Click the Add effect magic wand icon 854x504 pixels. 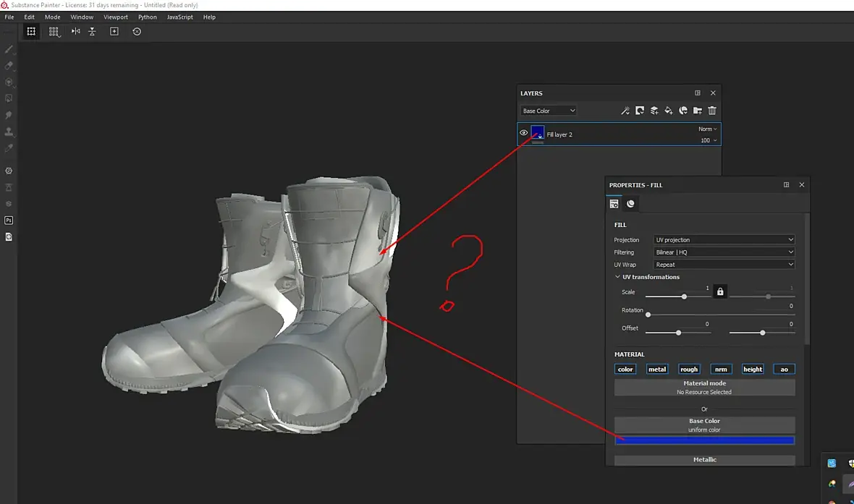click(626, 111)
